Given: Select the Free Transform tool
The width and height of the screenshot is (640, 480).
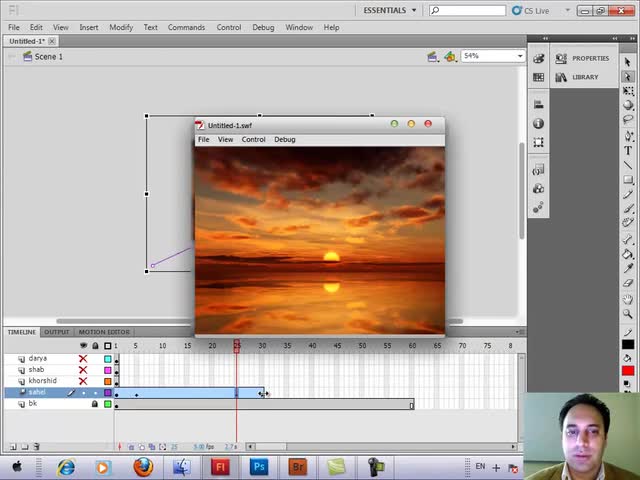Looking at the screenshot, I should click(x=628, y=91).
